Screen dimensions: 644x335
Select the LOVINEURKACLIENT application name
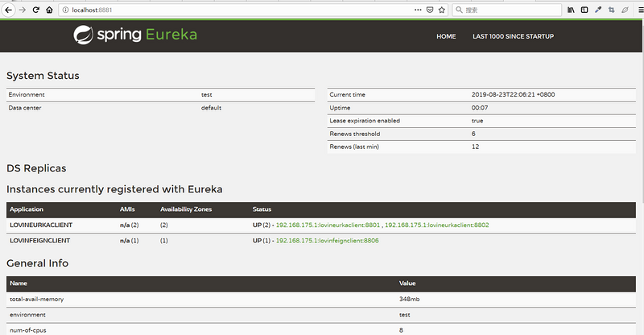click(x=41, y=225)
